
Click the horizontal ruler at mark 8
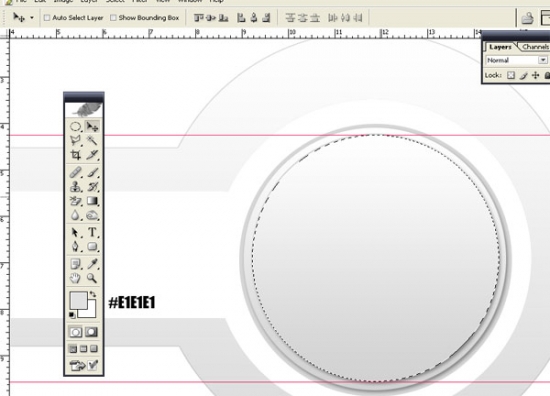(x=197, y=33)
